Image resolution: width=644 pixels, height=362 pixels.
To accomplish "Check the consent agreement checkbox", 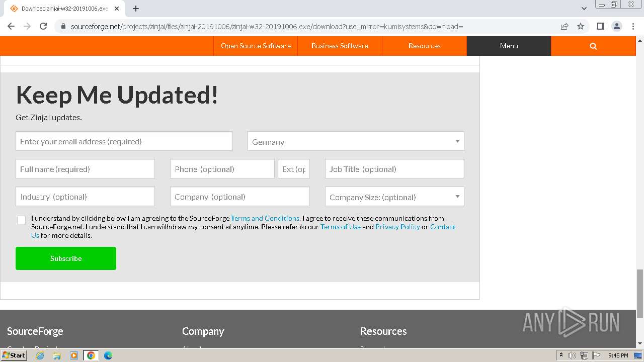I will tap(21, 220).
